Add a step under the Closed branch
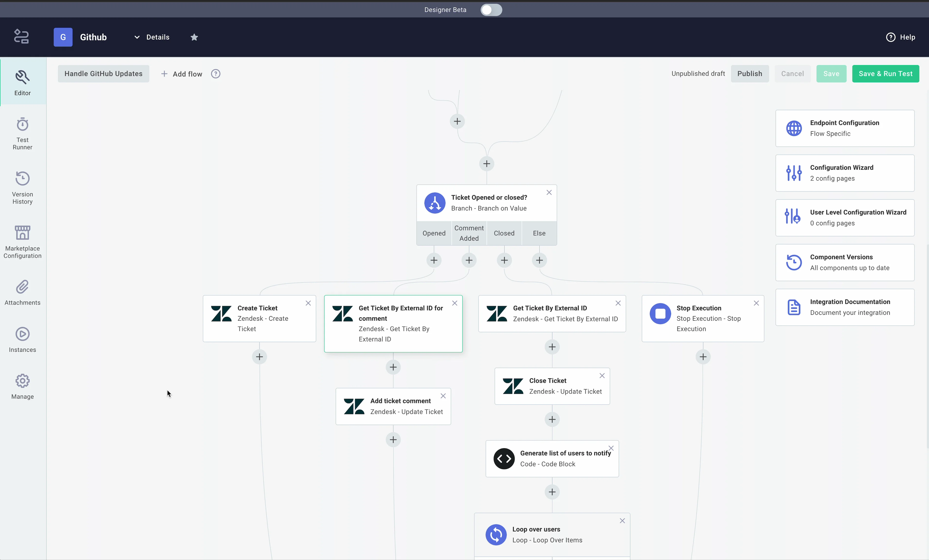Viewport: 929px width, 560px height. pos(504,260)
